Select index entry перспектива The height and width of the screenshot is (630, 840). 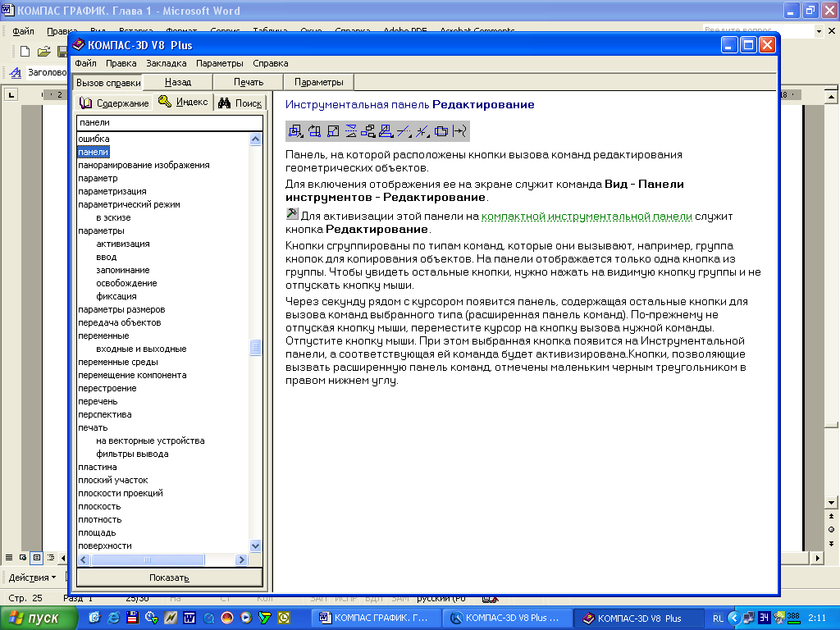point(104,414)
